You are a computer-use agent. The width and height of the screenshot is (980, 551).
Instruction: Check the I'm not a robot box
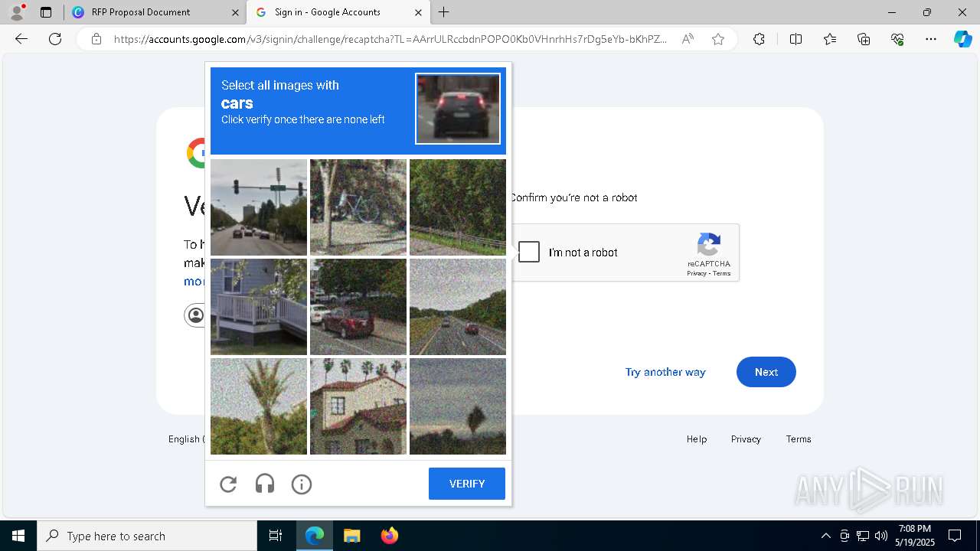529,252
